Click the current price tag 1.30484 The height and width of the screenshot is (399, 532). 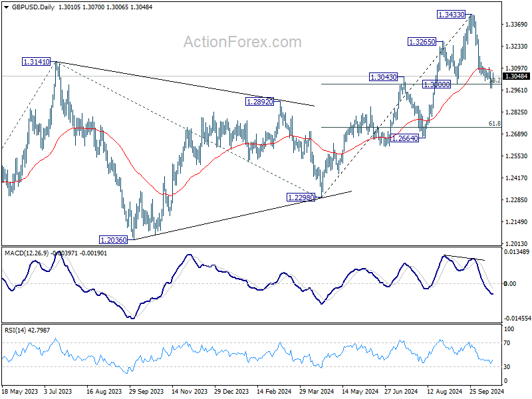(517, 76)
